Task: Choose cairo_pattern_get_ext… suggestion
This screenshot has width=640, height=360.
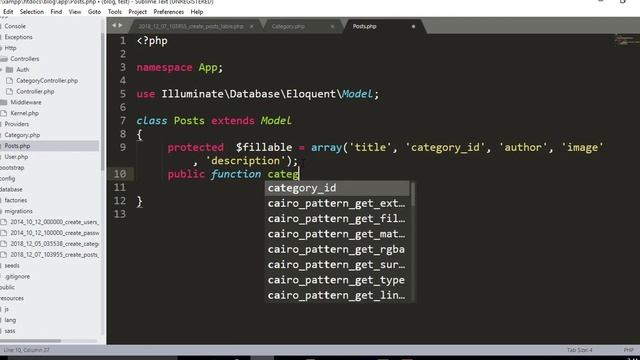Action: coord(337,203)
